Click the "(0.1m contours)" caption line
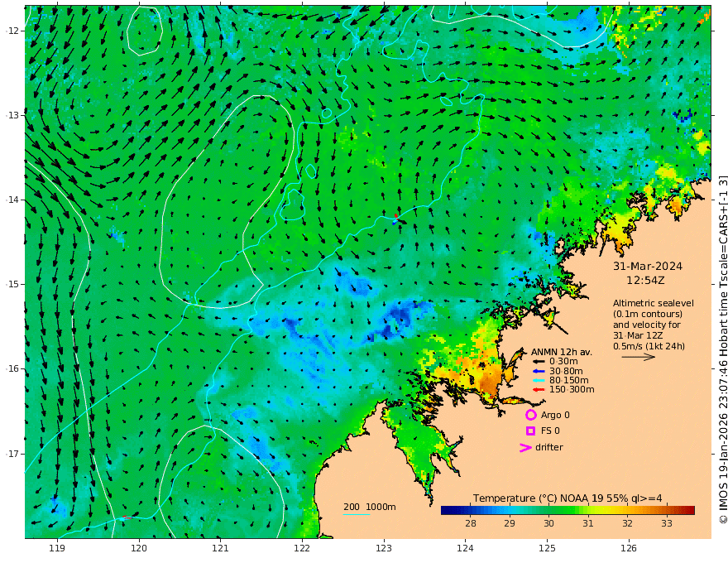Image resolution: width=728 pixels, height=563 pixels. click(x=648, y=314)
